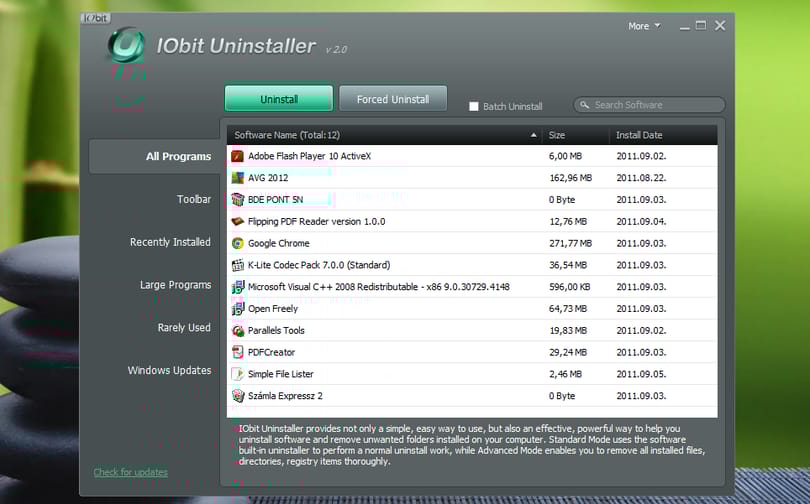This screenshot has width=810, height=504.
Task: Focus the Search Software field
Action: pyautogui.click(x=649, y=105)
